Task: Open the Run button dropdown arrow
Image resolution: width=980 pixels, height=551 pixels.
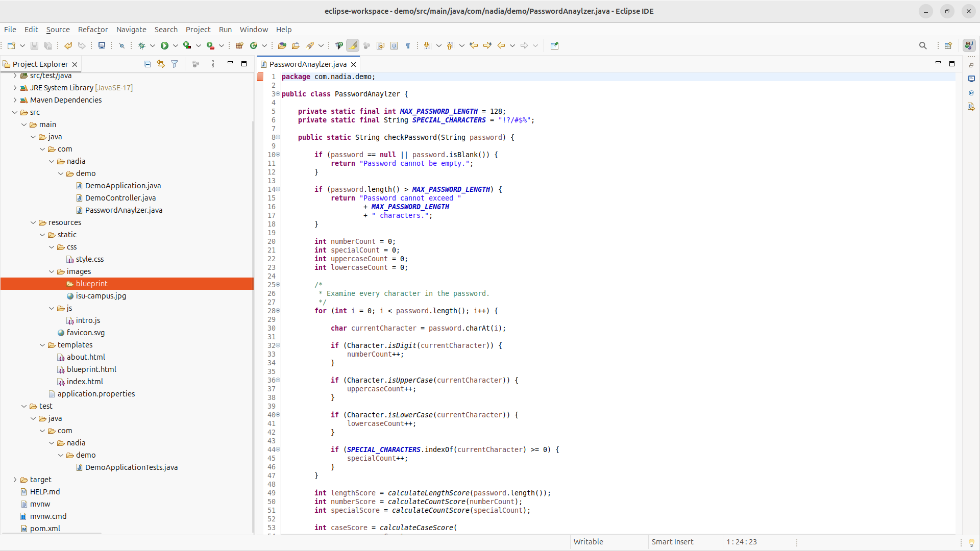Action: pos(176,46)
